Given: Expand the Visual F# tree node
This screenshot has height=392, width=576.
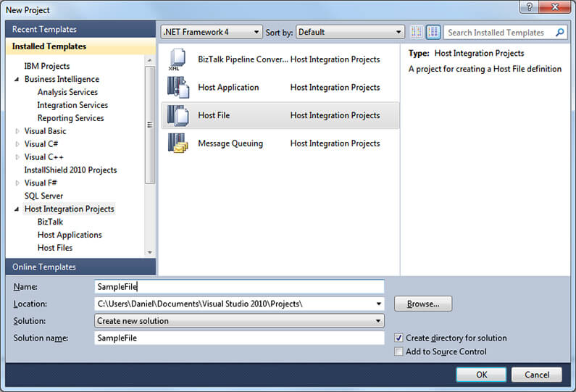Looking at the screenshot, I should pyautogui.click(x=17, y=183).
